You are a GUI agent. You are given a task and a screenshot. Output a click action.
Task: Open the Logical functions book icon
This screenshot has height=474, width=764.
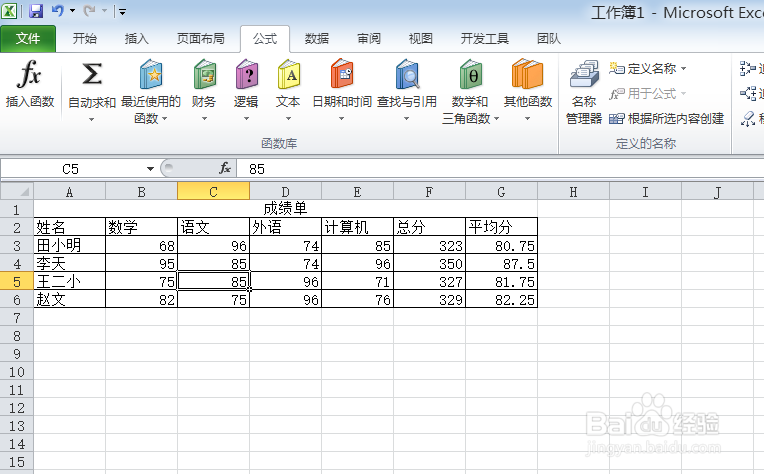click(247, 74)
